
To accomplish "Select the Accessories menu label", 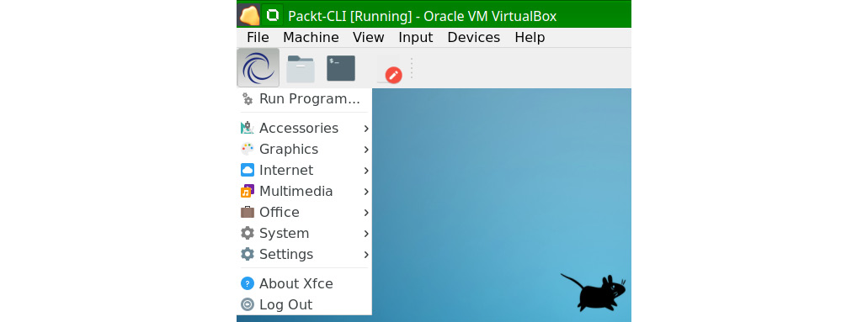I will (x=299, y=128).
